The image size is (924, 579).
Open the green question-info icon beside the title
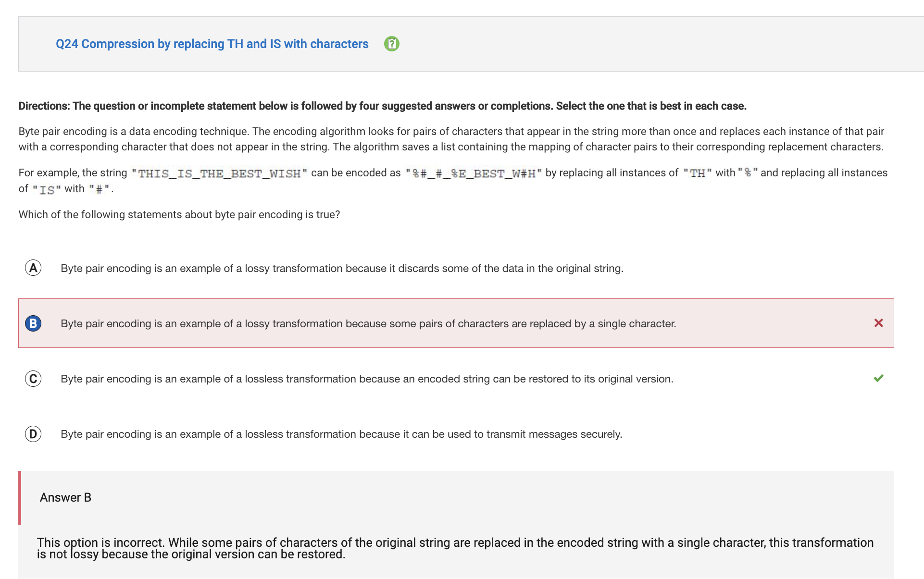pos(392,44)
